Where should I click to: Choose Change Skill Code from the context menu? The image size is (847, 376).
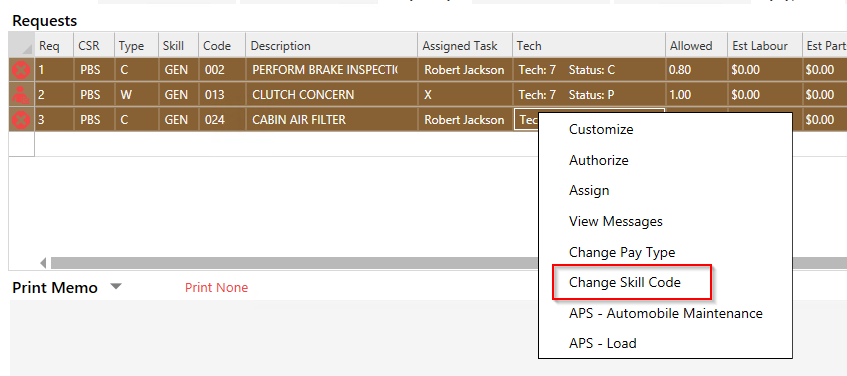point(624,283)
